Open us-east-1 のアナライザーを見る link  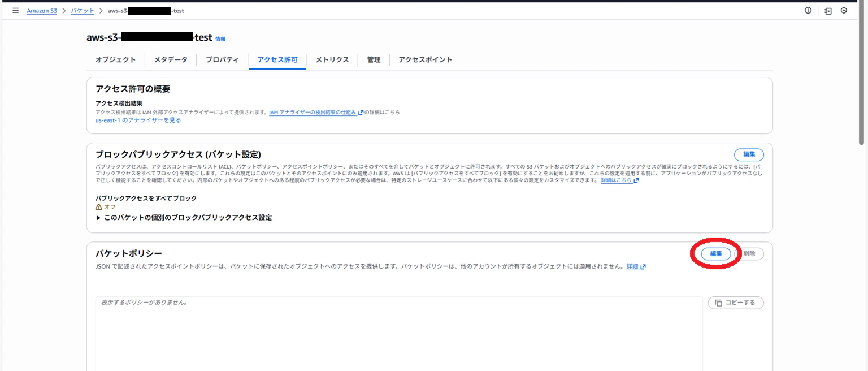click(138, 120)
